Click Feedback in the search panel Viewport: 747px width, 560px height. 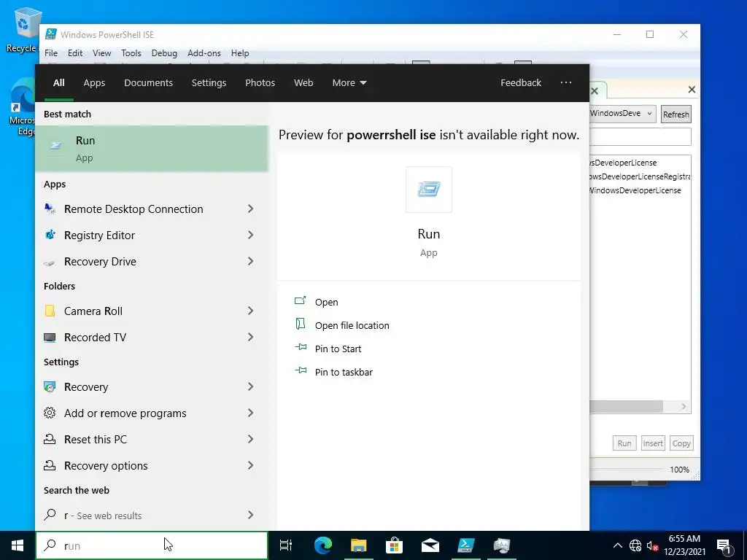click(521, 83)
